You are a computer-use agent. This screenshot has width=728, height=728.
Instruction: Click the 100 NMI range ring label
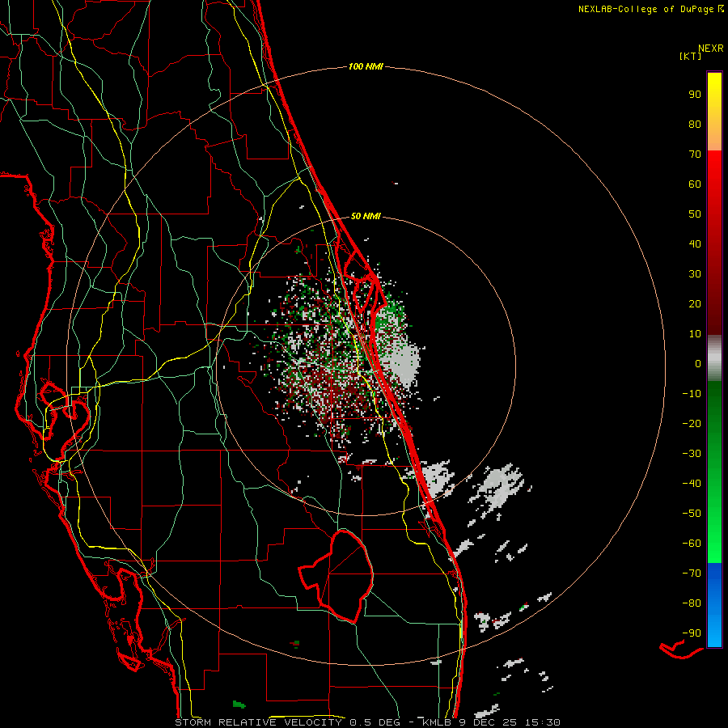pyautogui.click(x=366, y=66)
